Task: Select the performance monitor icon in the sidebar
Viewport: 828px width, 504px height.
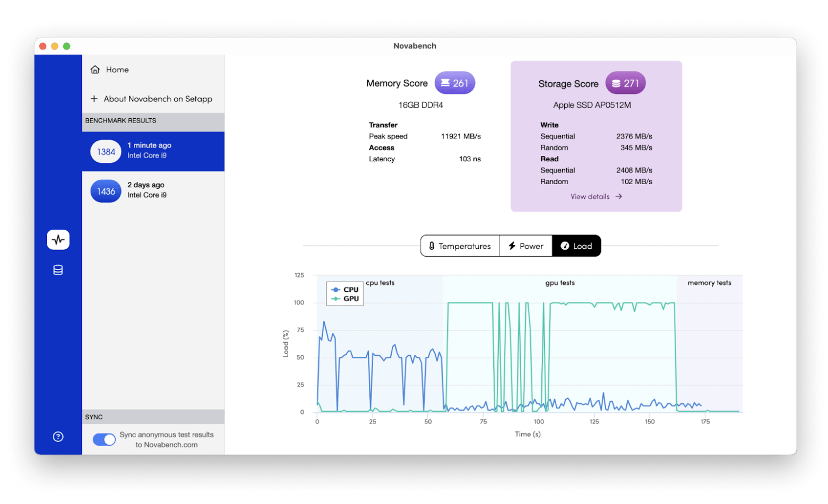Action: (x=58, y=239)
